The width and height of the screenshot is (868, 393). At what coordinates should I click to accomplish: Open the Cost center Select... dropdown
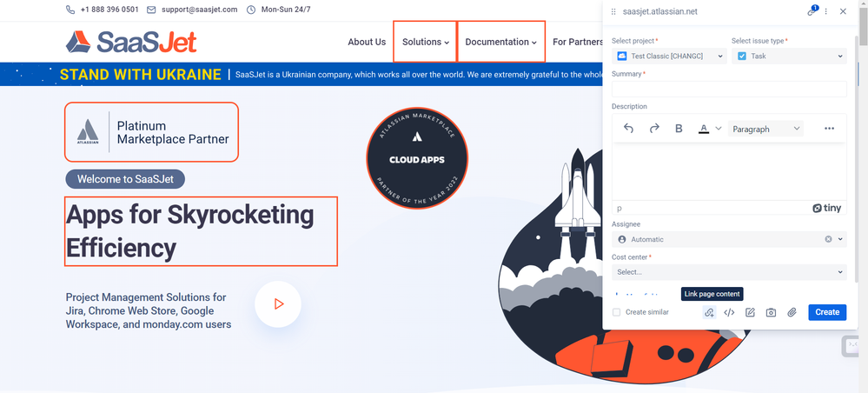(x=729, y=272)
